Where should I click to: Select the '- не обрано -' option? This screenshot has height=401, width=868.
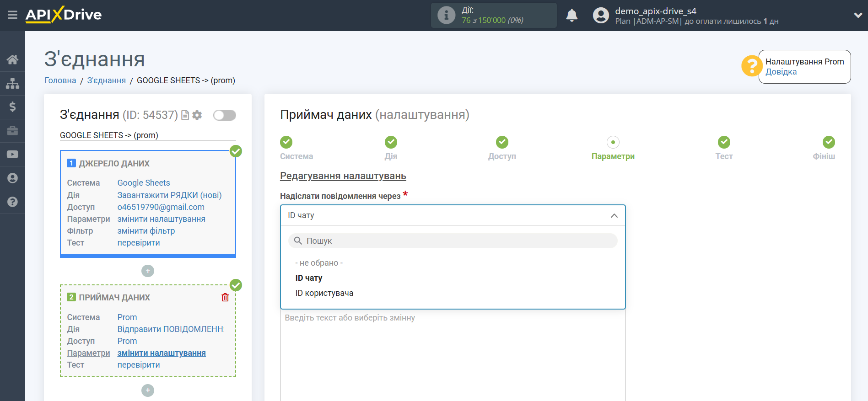coord(319,263)
